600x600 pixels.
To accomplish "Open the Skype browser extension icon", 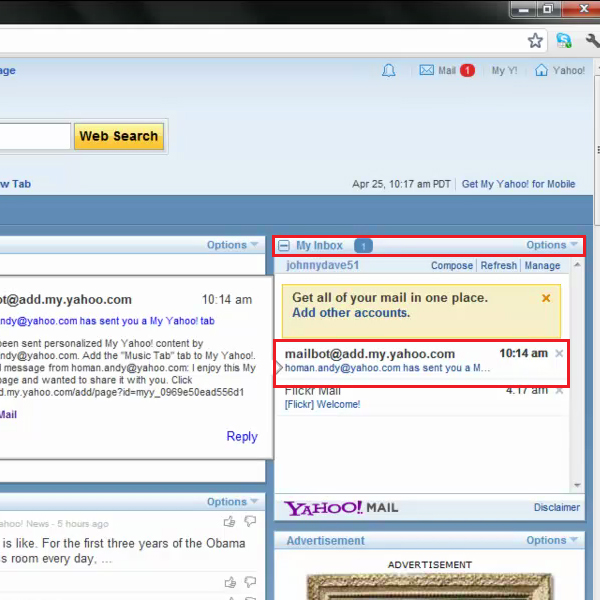I will pyautogui.click(x=564, y=40).
